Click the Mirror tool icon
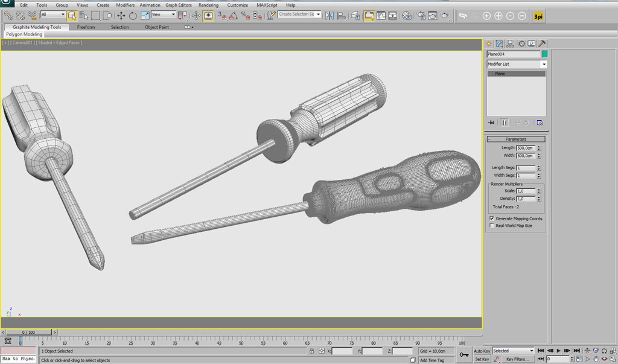 click(x=330, y=16)
